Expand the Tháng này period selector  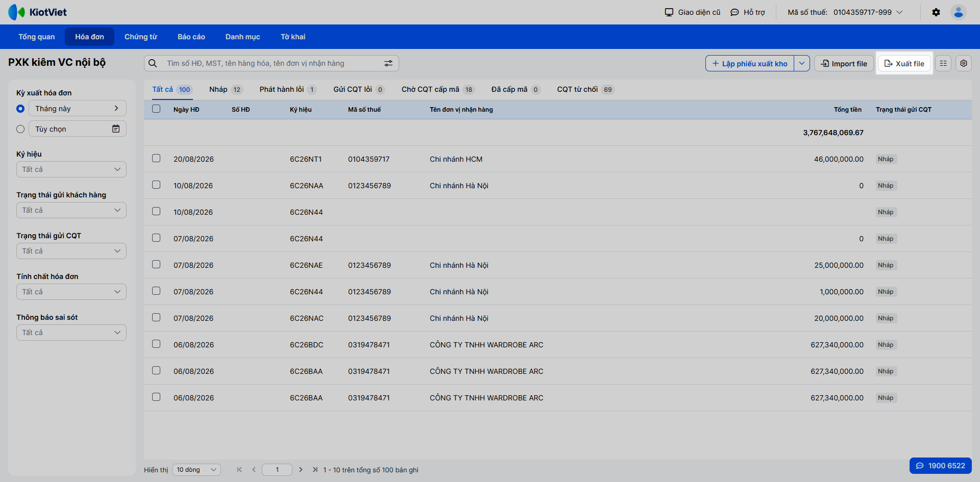(78, 108)
